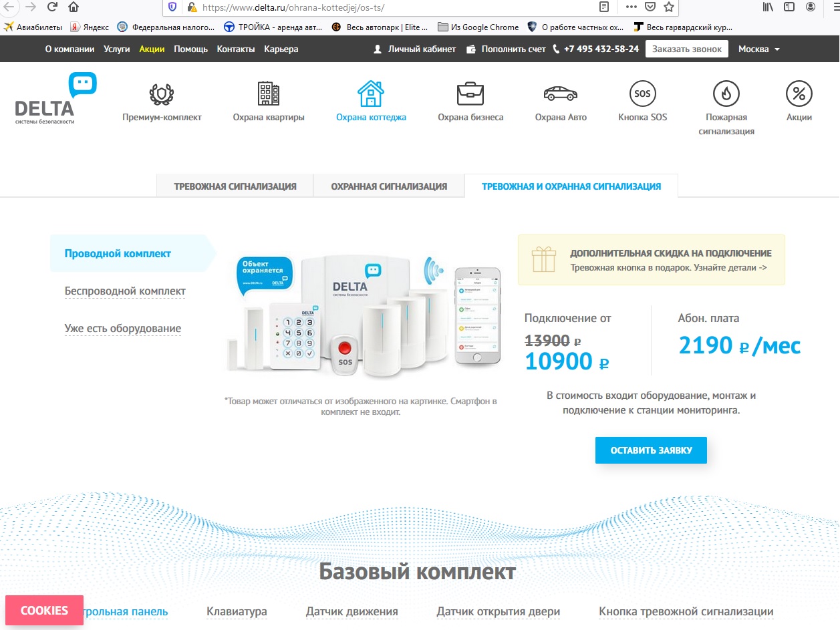Click the browser URL address field
Image resolution: width=840 pixels, height=630 pixels.
point(394,7)
